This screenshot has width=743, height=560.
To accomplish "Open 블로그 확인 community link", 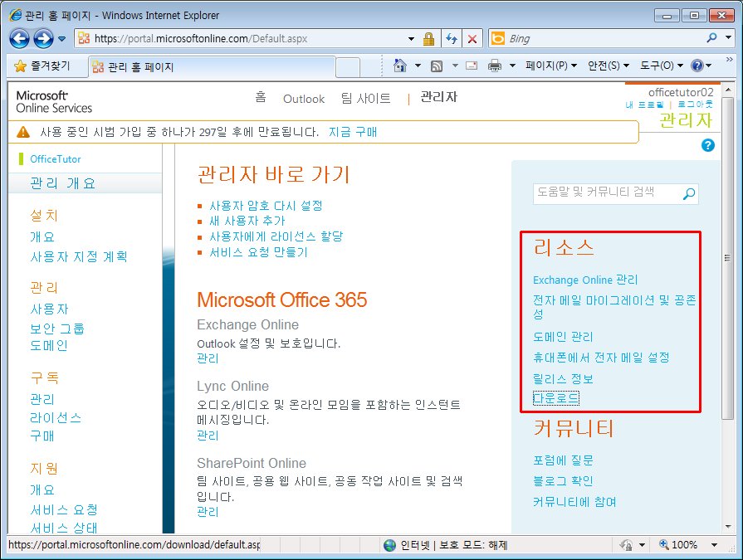I will 563,481.
